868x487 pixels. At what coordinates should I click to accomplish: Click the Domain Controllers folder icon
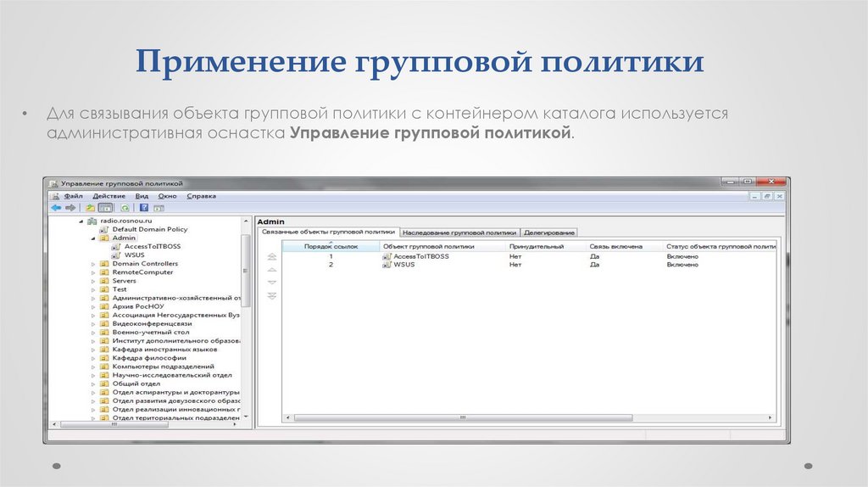coord(104,264)
